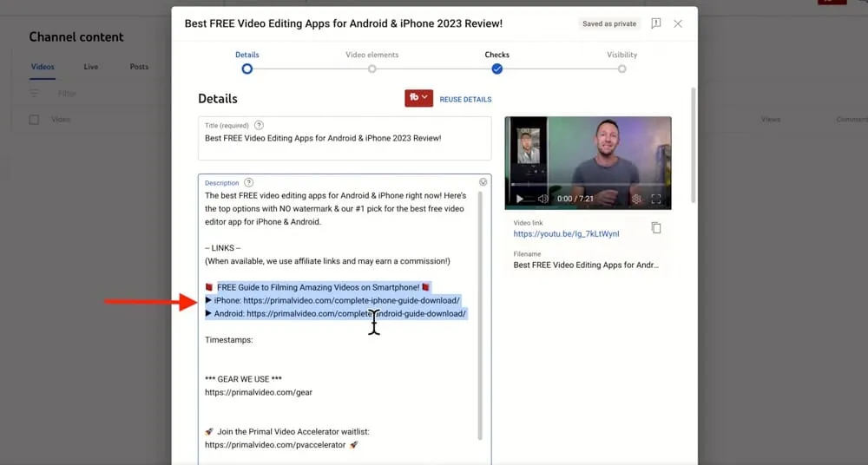Copy the video link
The width and height of the screenshot is (868, 465).
(x=656, y=228)
